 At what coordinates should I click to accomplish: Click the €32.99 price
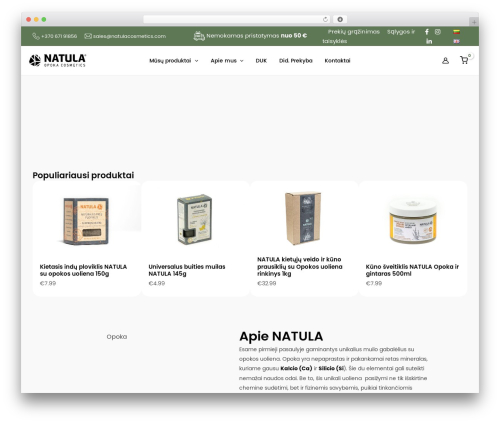click(266, 283)
